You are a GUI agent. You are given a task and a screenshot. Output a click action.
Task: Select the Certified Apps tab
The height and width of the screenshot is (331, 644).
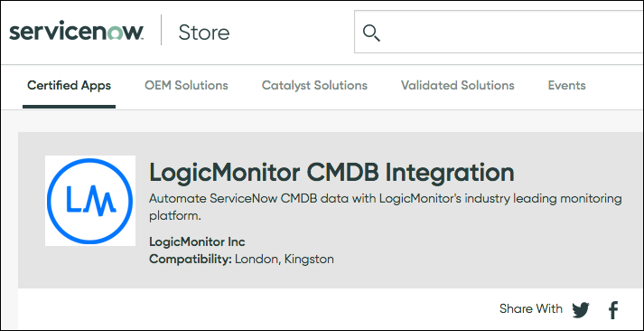tap(69, 86)
